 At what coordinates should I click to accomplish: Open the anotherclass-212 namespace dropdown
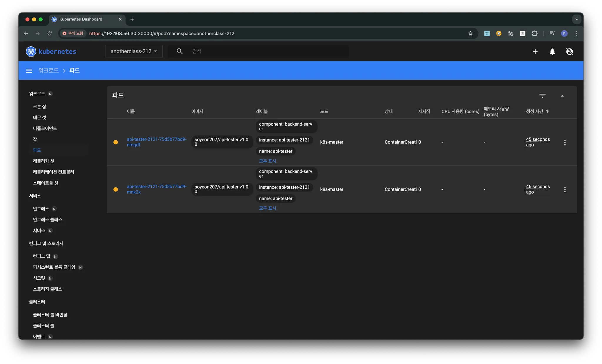pyautogui.click(x=133, y=51)
